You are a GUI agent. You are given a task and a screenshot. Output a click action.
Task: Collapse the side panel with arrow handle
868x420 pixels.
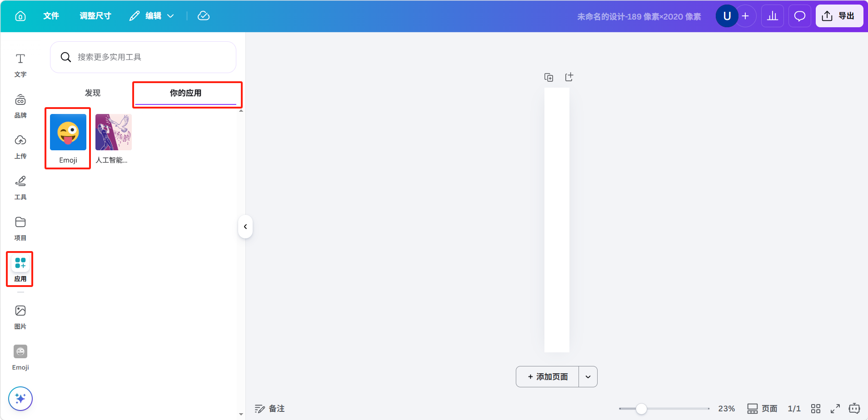pos(245,227)
